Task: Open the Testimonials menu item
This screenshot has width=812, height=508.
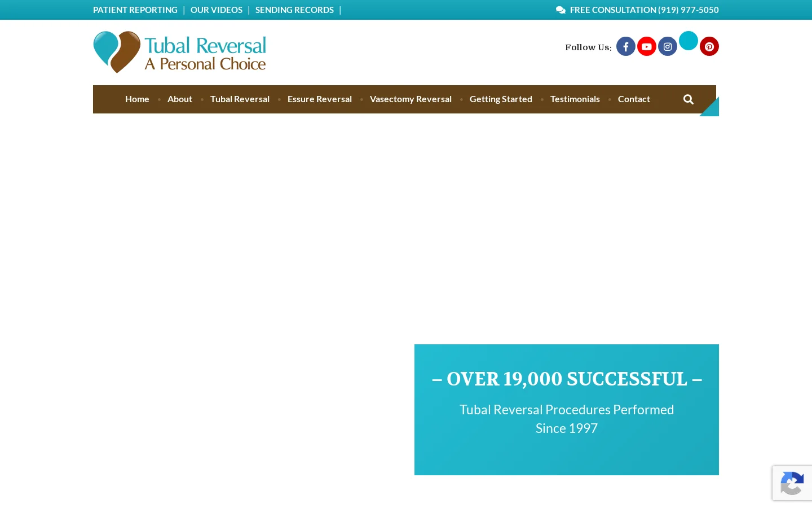Action: [575, 99]
